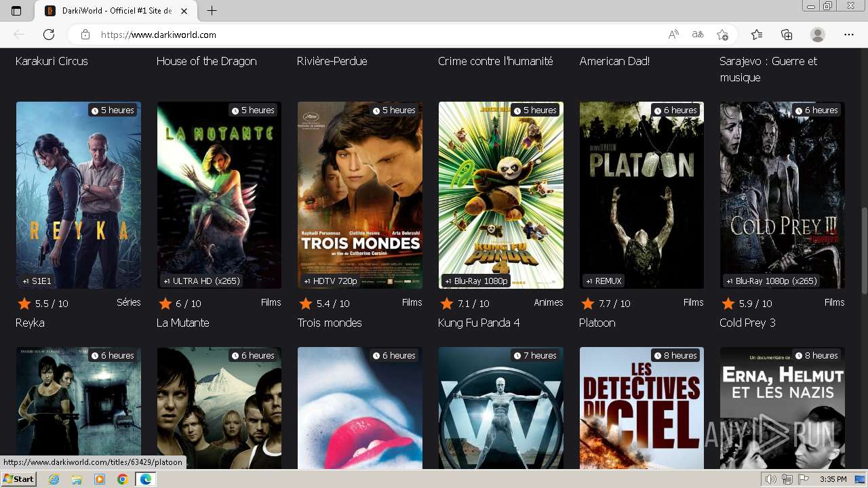Launch Internet Explorer from taskbar
The height and width of the screenshot is (488, 868).
(x=54, y=479)
